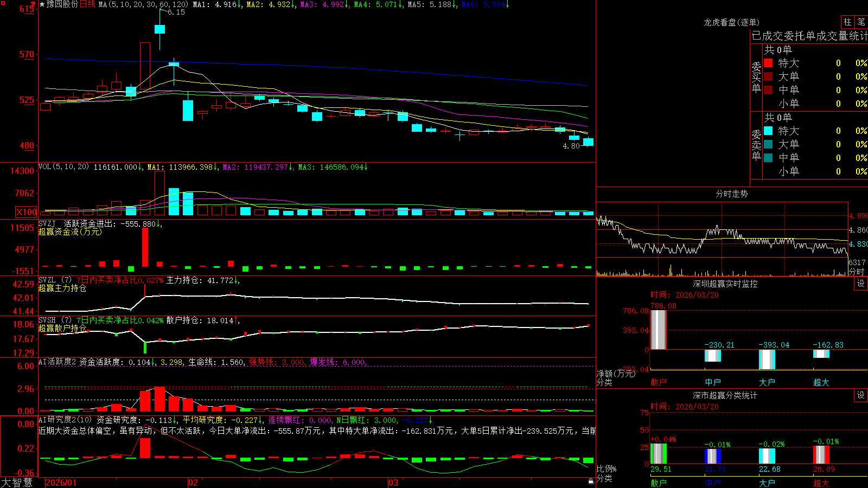Click the 03 month marker on the timeline
The width and height of the screenshot is (868, 488).
[x=393, y=483]
